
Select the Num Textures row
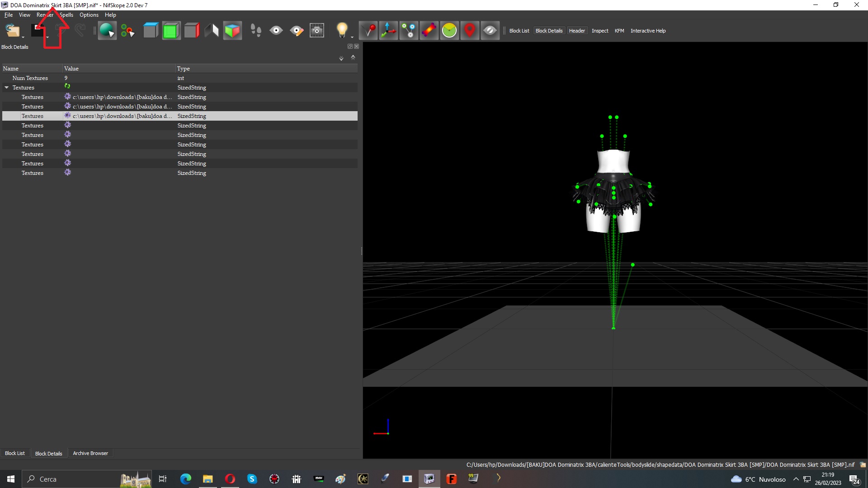click(180, 78)
